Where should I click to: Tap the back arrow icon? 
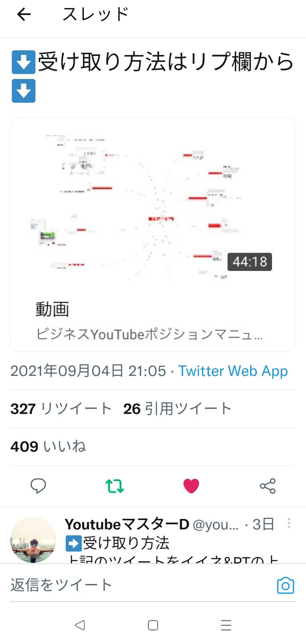24,14
